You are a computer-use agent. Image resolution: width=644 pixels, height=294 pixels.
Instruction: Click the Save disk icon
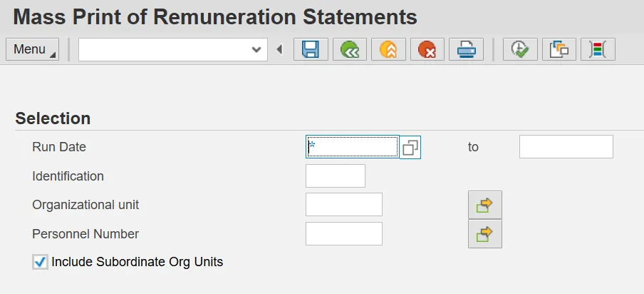[311, 50]
